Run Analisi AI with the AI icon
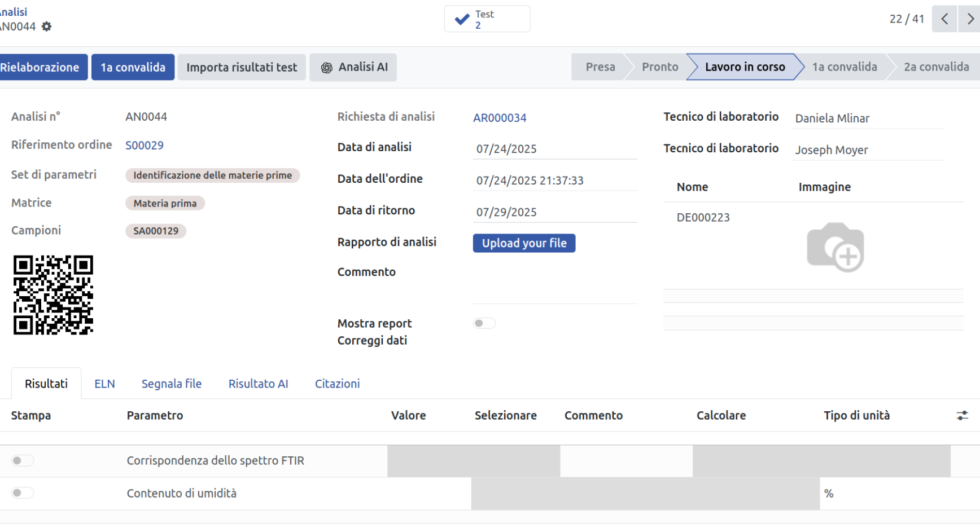This screenshot has width=980, height=532. tap(353, 67)
